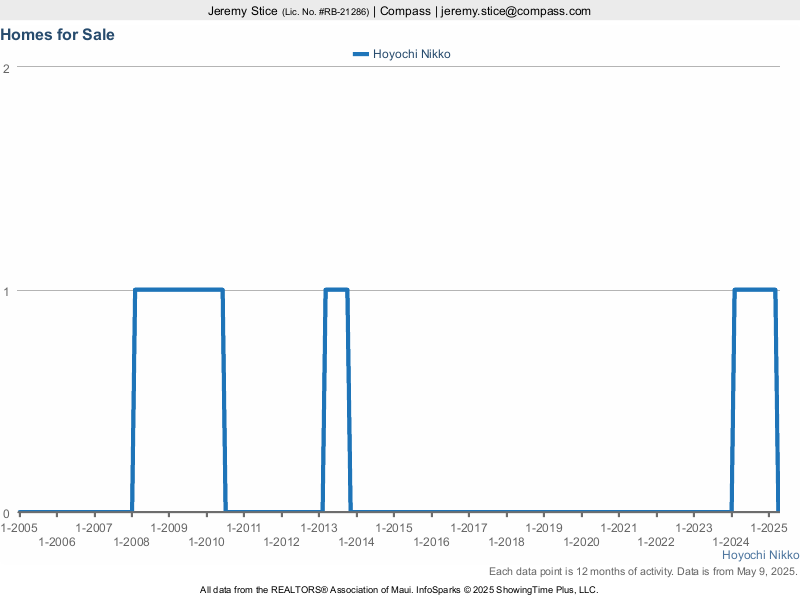Viewport: 800px width, 600px height.
Task: Click the x-axis label 1-2019
Action: (544, 528)
